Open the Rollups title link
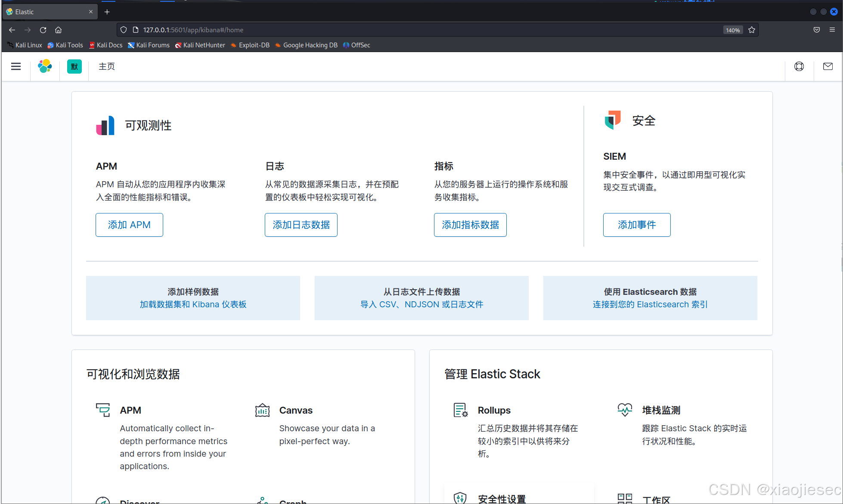This screenshot has height=504, width=843. click(494, 410)
